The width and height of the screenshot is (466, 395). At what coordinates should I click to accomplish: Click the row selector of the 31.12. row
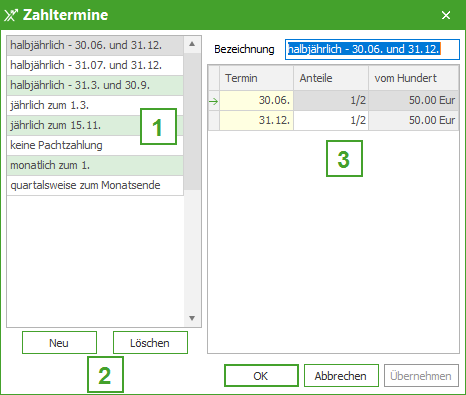coord(214,120)
